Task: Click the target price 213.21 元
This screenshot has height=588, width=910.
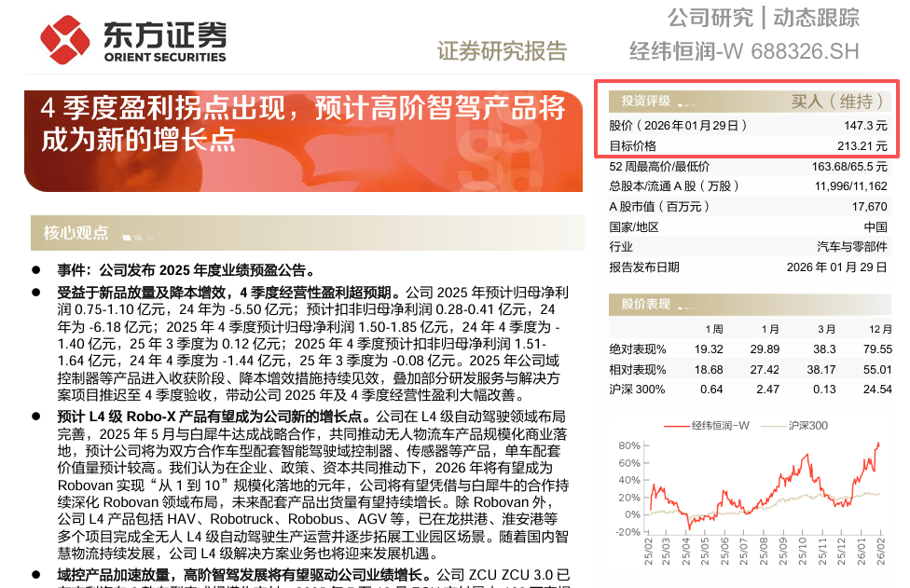Action: [x=862, y=146]
